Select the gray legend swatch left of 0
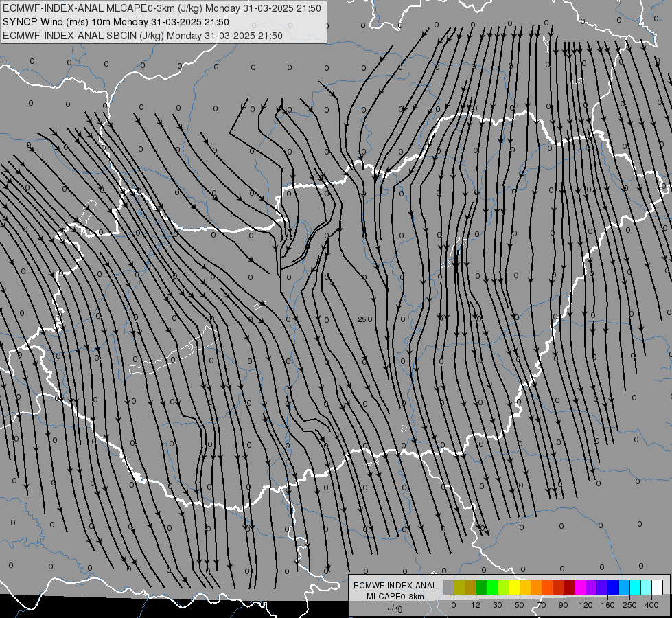Viewport: 672px width, 618px height. [448, 587]
